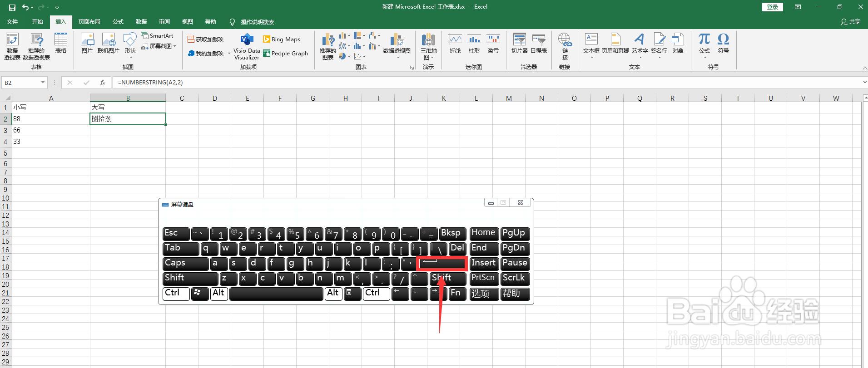This screenshot has width=868, height=368.
Task: Insert an Equation (公式)
Action: tap(704, 45)
